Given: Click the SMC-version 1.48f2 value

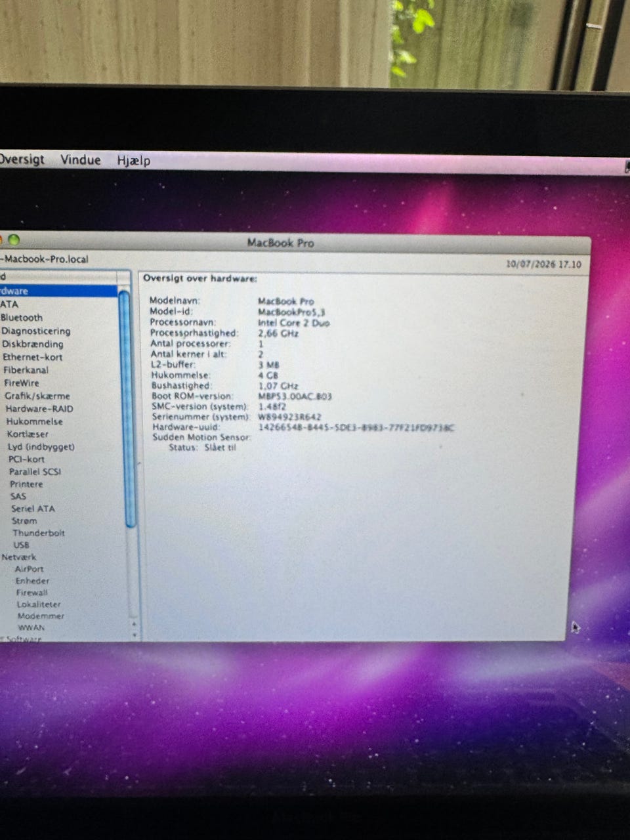Looking at the screenshot, I should [x=272, y=406].
